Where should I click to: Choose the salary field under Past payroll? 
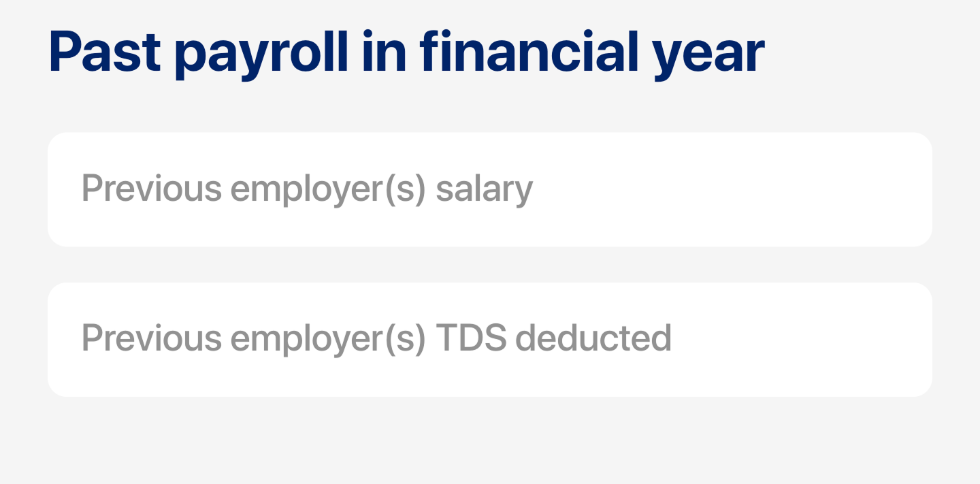point(489,189)
